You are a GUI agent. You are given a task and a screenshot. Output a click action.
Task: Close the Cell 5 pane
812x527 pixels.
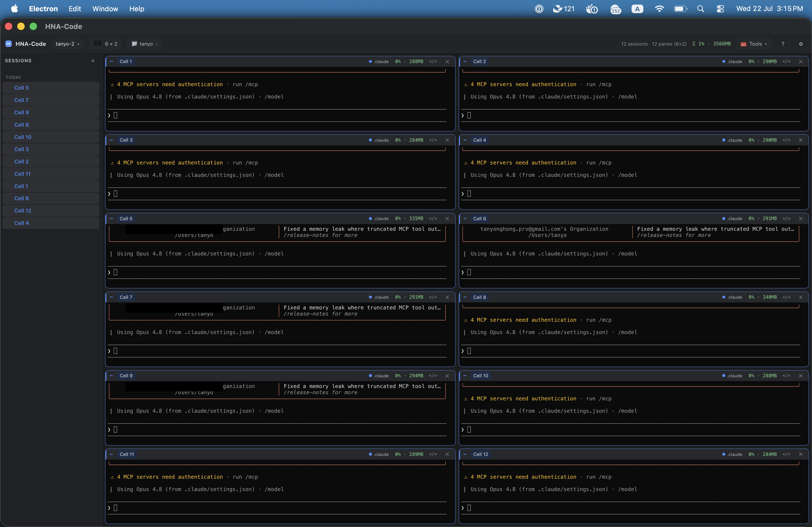(x=447, y=219)
